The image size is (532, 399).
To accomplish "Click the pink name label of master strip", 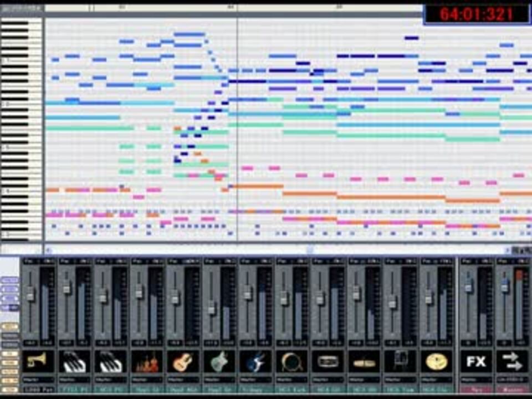I will (x=513, y=390).
